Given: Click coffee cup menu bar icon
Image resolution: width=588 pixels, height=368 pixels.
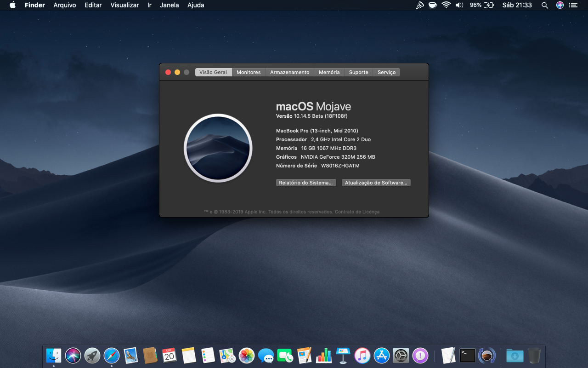Looking at the screenshot, I should click(x=433, y=5).
